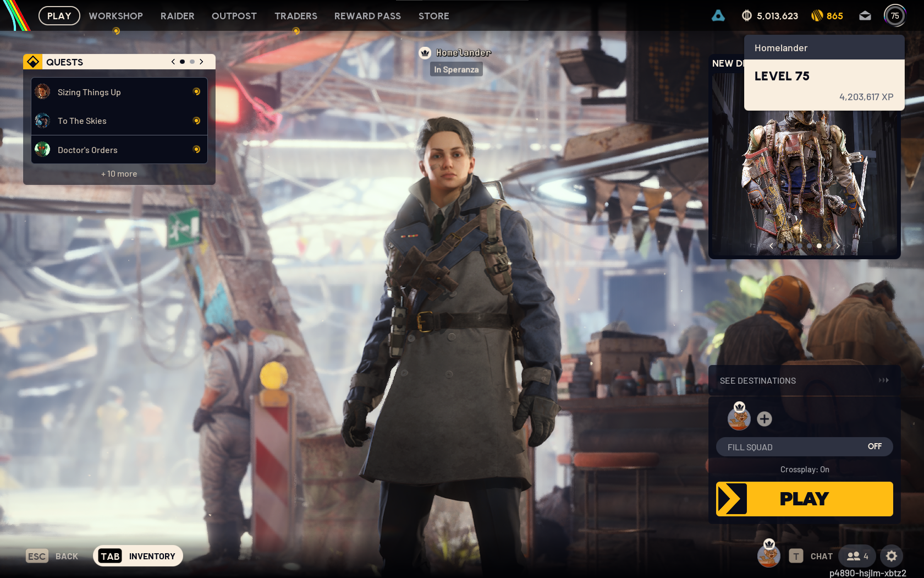Open the OUTPOST tab
This screenshot has width=924, height=578.
pos(234,16)
